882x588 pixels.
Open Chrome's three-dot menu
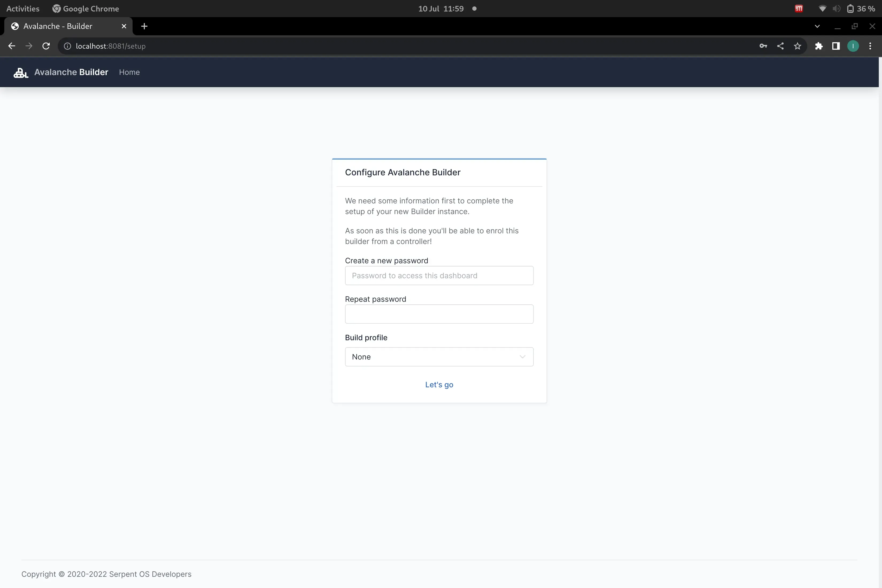coord(871,46)
